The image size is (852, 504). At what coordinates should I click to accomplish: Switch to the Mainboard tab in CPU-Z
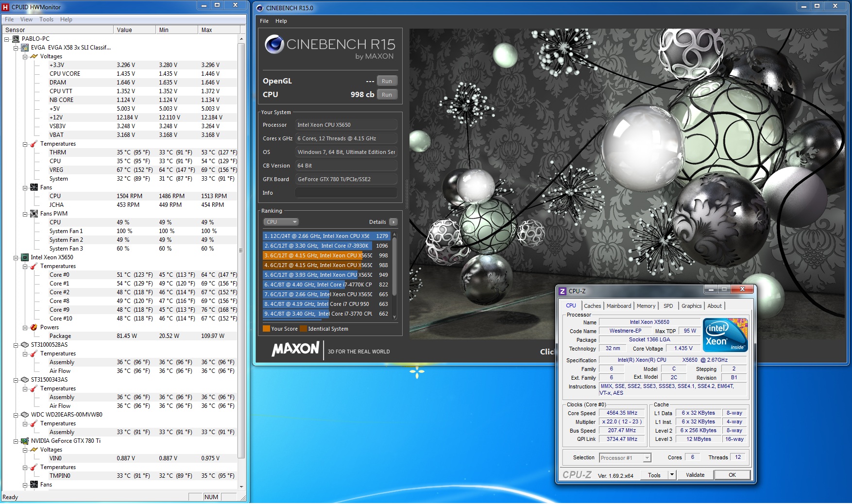pyautogui.click(x=619, y=306)
